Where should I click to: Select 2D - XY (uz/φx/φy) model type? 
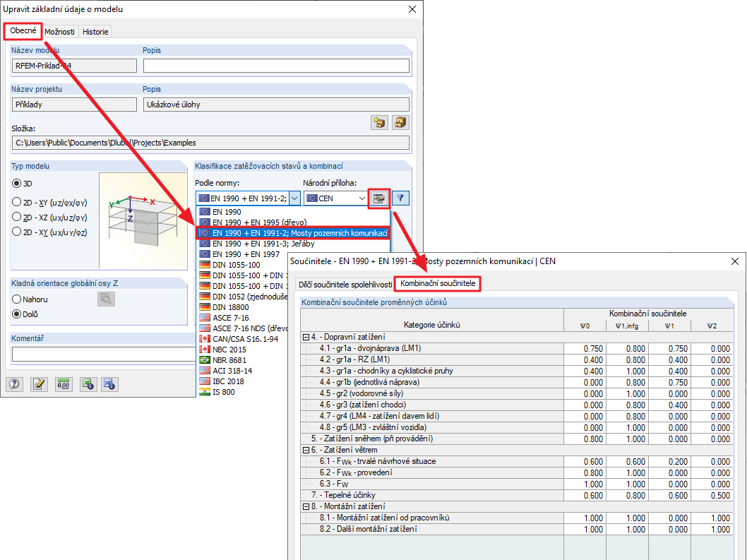tap(17, 202)
